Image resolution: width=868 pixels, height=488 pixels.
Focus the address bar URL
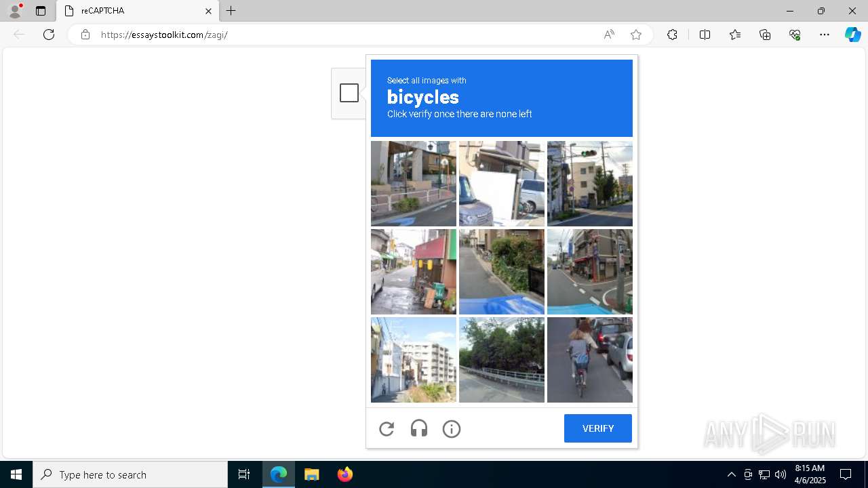pos(164,35)
